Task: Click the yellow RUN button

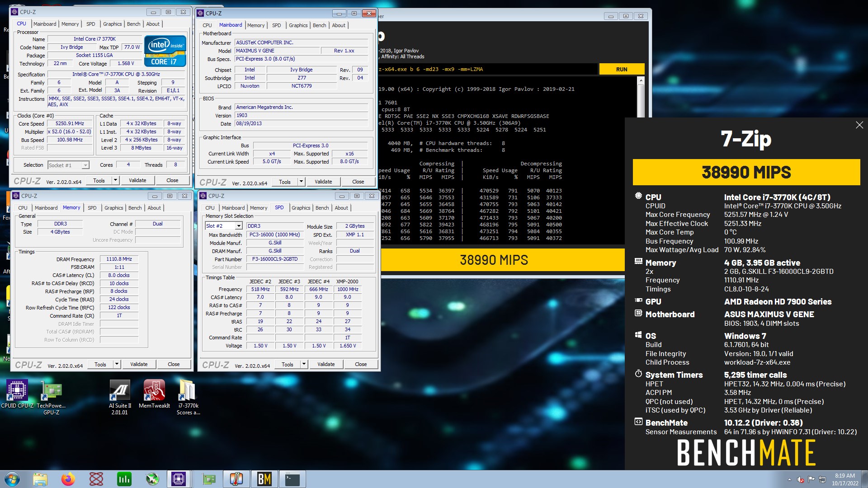Action: click(x=622, y=69)
